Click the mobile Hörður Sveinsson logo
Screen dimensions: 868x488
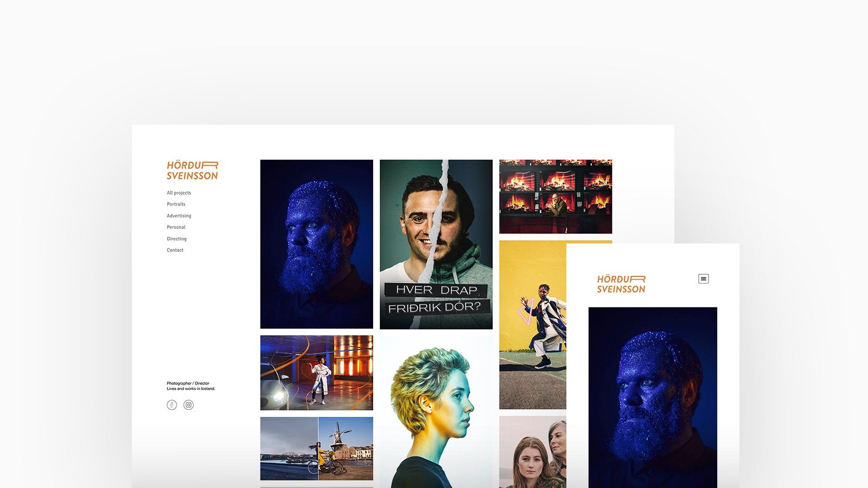pyautogui.click(x=621, y=284)
